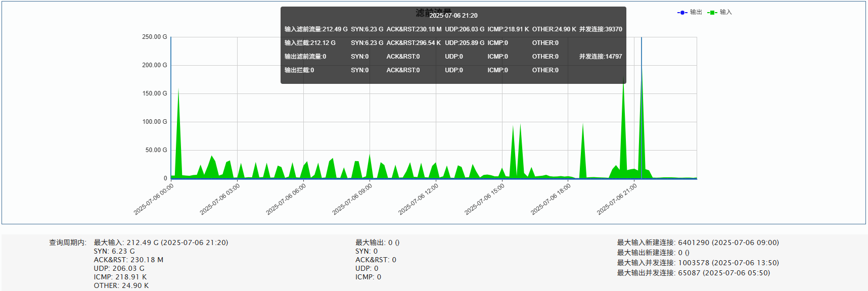The image size is (868, 291).
Task: Select the 2025-07-06 12:00 axis label
Action: click(x=419, y=199)
